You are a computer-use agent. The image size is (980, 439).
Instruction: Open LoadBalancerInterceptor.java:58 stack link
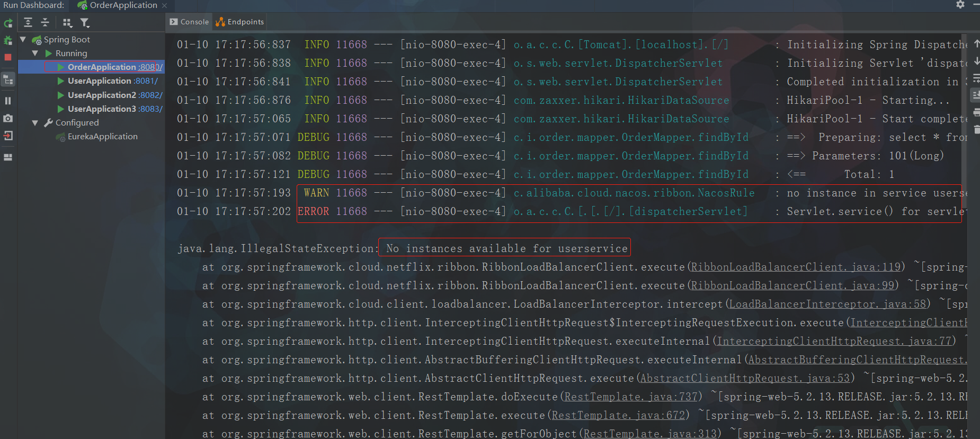[x=827, y=304]
